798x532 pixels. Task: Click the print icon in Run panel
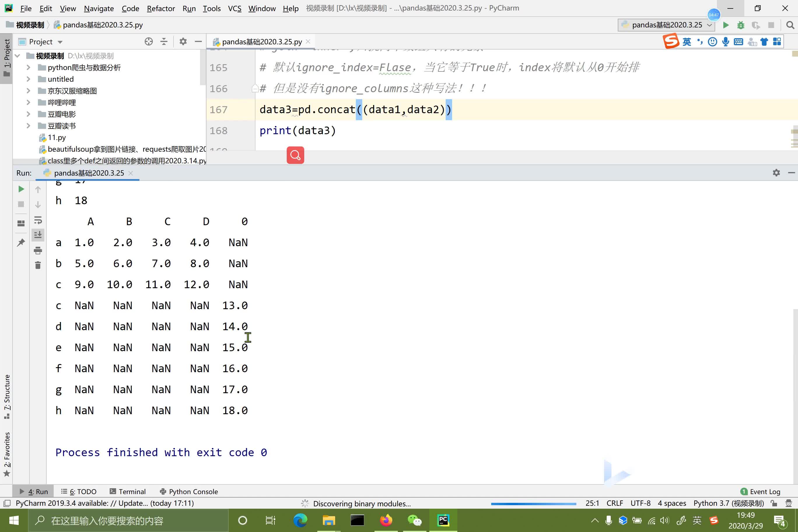(38, 251)
